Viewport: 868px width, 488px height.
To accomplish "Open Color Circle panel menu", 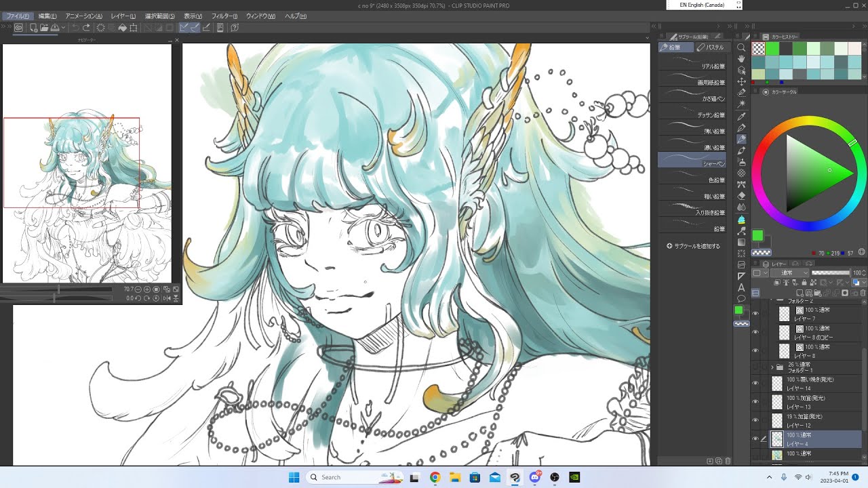I will [x=755, y=91].
